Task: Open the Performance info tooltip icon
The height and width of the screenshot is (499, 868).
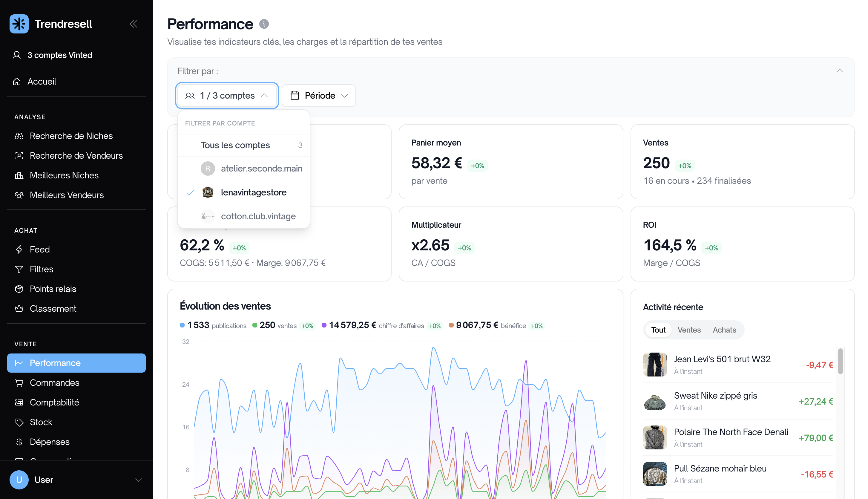Action: coord(264,24)
